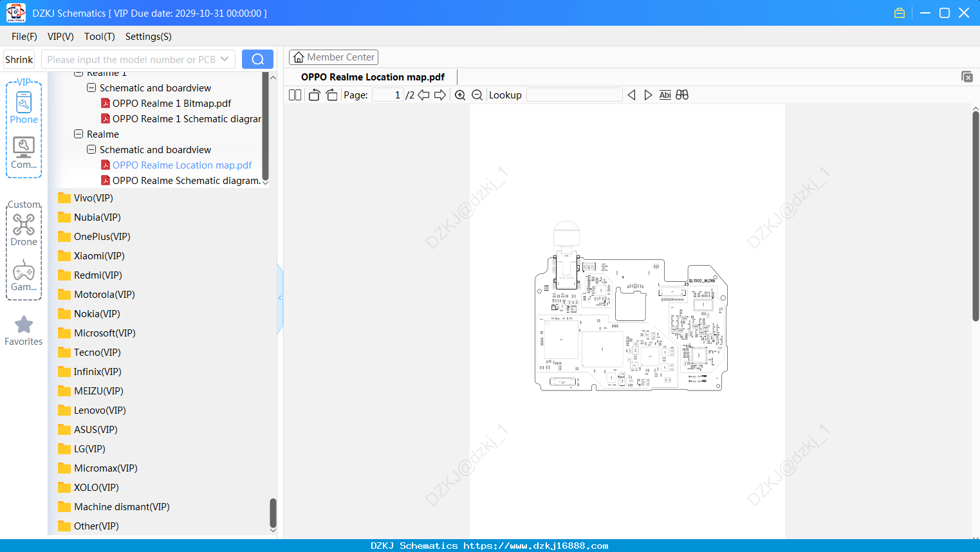The image size is (980, 552).
Task: Click the Shrink button
Action: pos(19,59)
